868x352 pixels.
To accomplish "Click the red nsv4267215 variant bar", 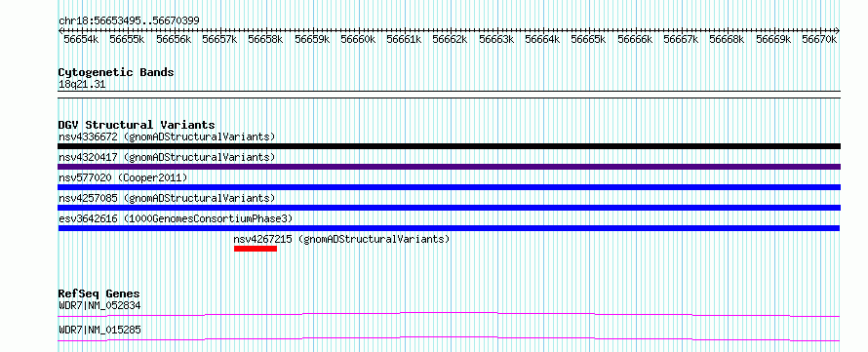I will (256, 249).
